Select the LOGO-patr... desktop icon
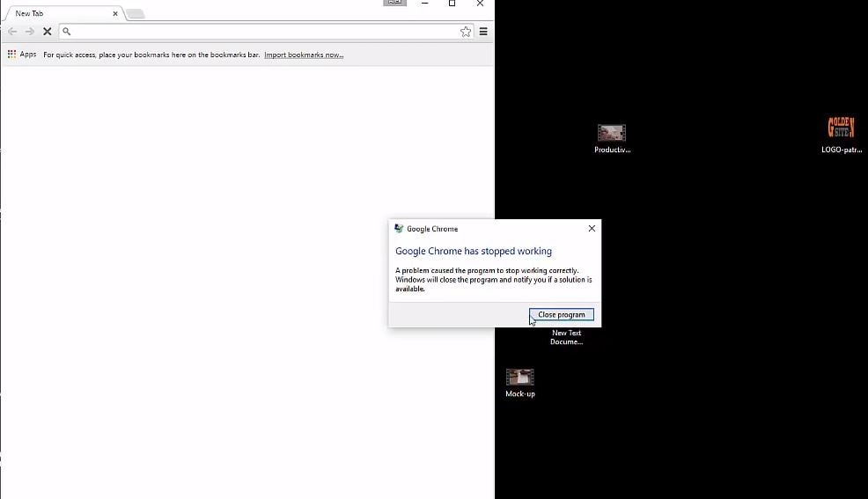 click(x=842, y=135)
